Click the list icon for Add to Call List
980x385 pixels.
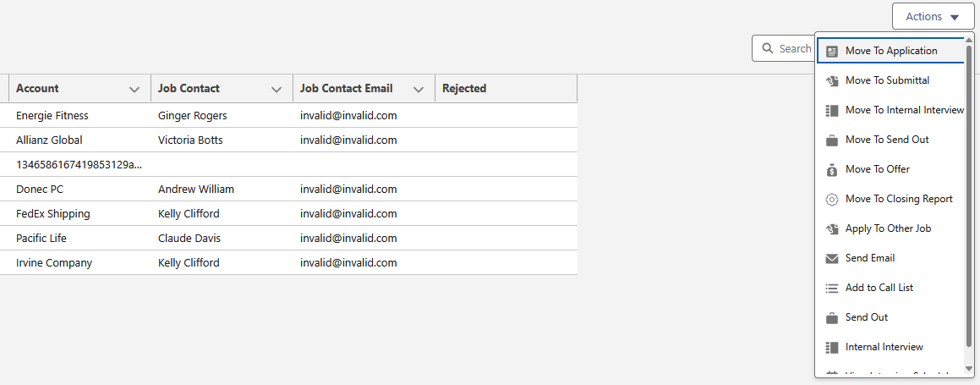coord(831,289)
